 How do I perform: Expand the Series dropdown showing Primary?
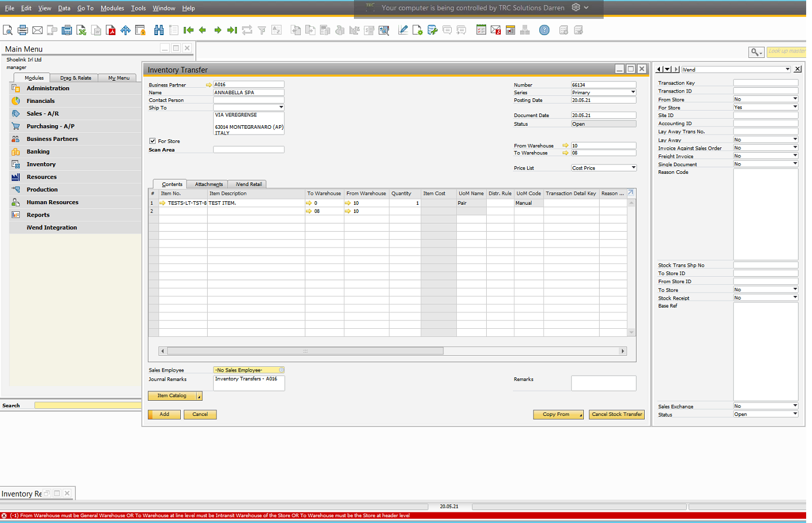[633, 92]
